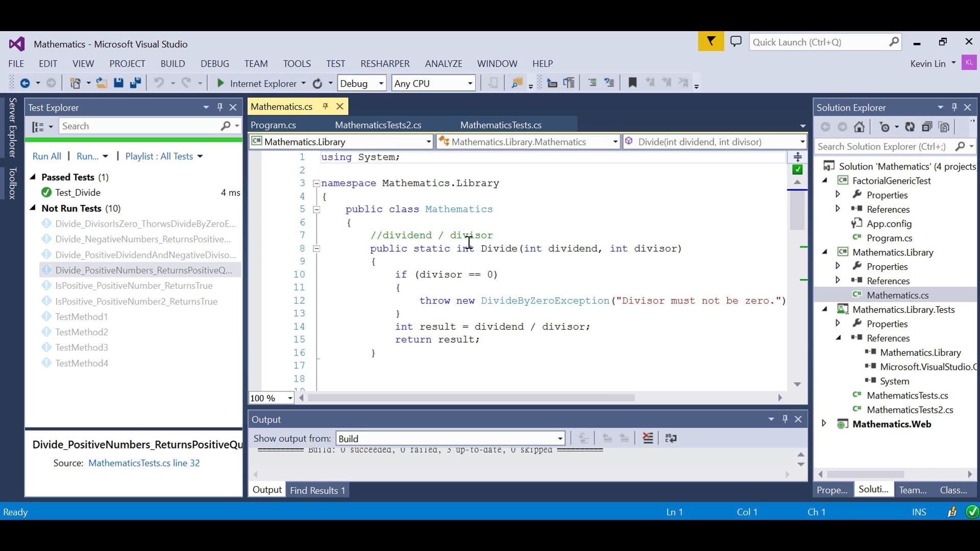Open MathematicsTests.cs line 32 source link

pos(144,463)
